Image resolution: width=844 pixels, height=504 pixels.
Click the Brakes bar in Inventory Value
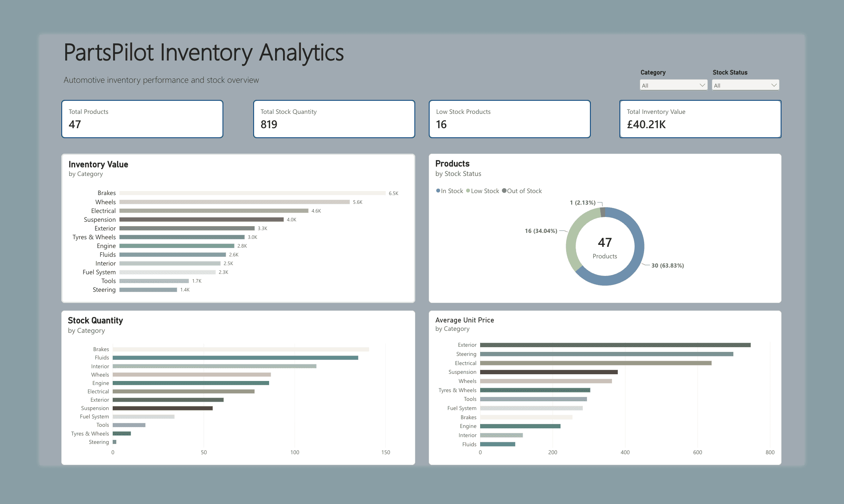pos(252,193)
